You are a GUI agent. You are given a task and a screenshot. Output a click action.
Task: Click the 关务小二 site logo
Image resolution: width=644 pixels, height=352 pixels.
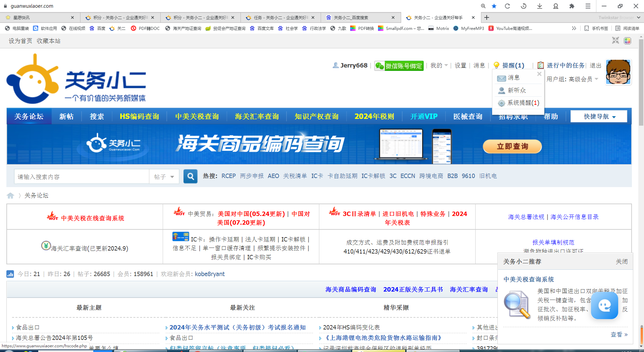click(76, 79)
